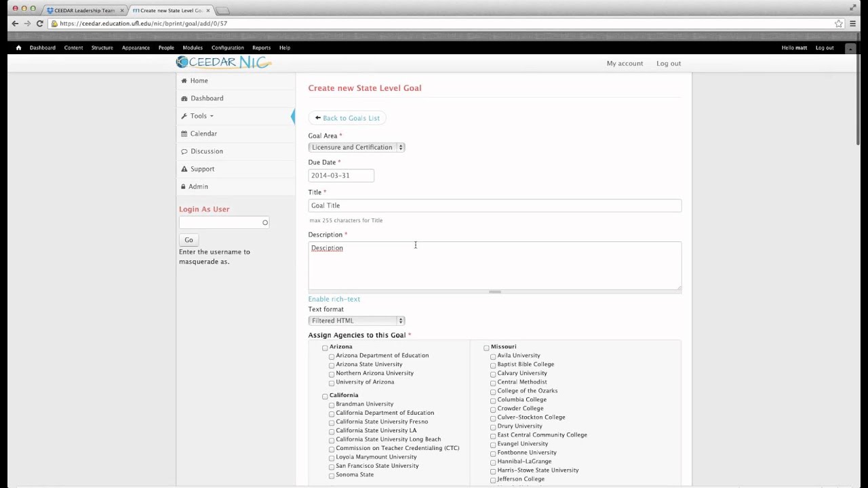Reload the page with the refresh icon
868x488 pixels.
(40, 24)
